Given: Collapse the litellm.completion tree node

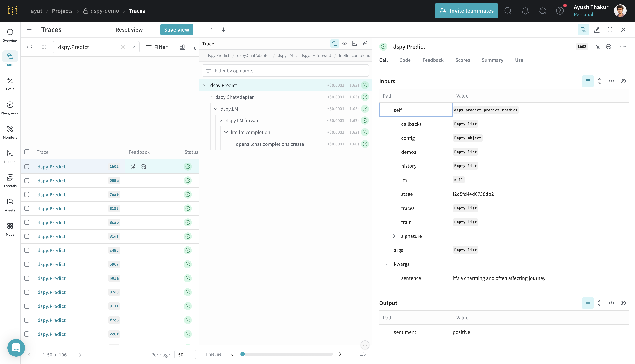Looking at the screenshot, I should pyautogui.click(x=226, y=132).
